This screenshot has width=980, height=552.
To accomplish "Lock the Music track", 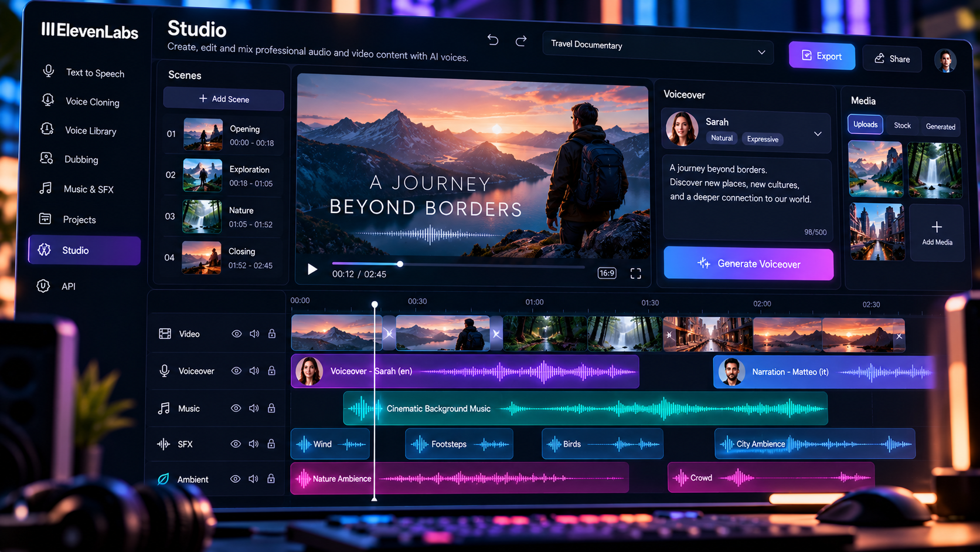I will tap(271, 408).
